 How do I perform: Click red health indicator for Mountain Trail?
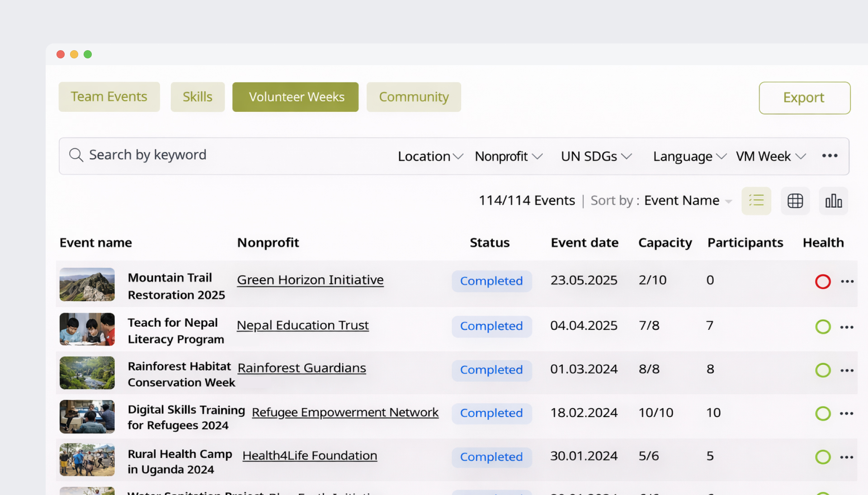(x=823, y=281)
